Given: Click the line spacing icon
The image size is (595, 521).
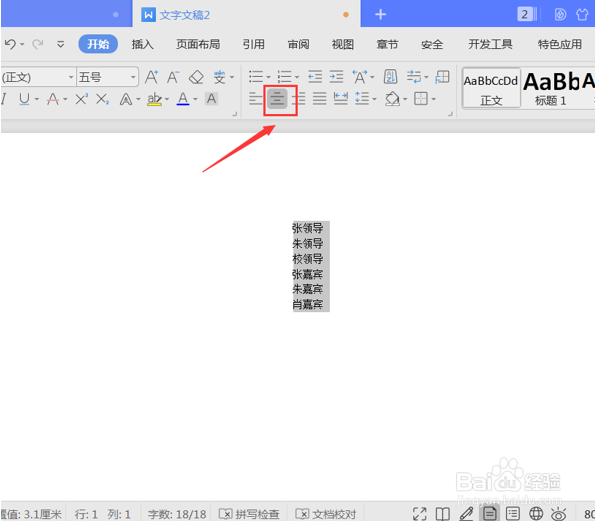Looking at the screenshot, I should pyautogui.click(x=362, y=99).
